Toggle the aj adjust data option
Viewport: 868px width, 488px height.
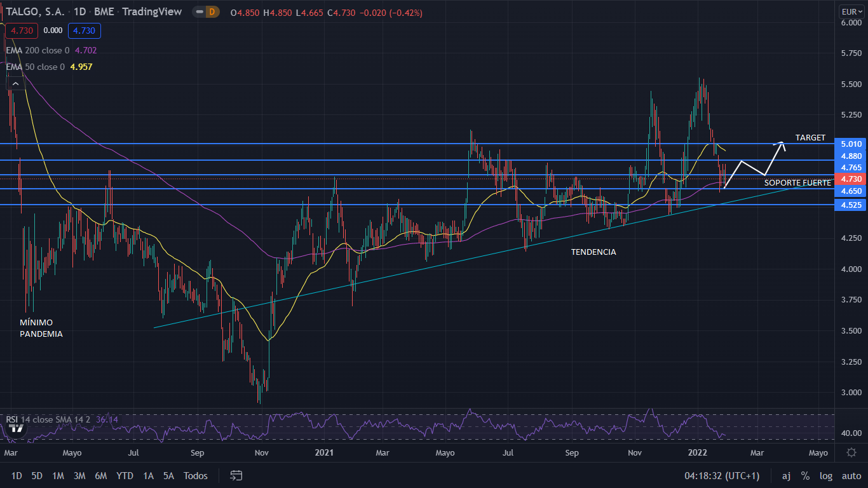[x=786, y=476]
